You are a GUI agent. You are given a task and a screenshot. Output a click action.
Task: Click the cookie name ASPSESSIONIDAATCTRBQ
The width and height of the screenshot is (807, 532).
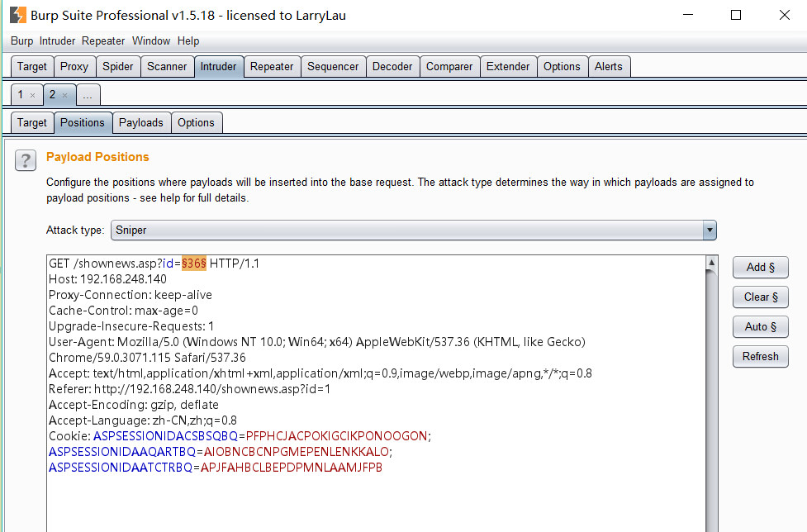(x=121, y=468)
